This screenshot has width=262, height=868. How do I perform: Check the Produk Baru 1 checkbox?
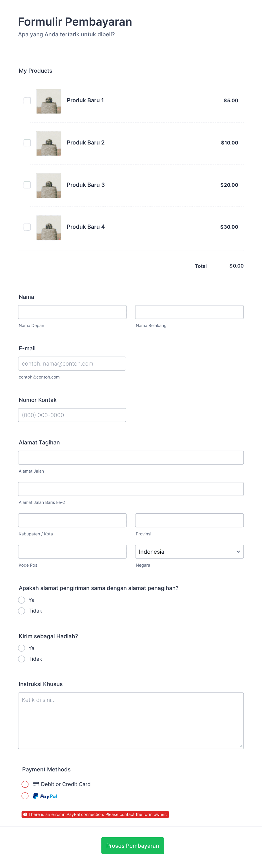(x=27, y=101)
